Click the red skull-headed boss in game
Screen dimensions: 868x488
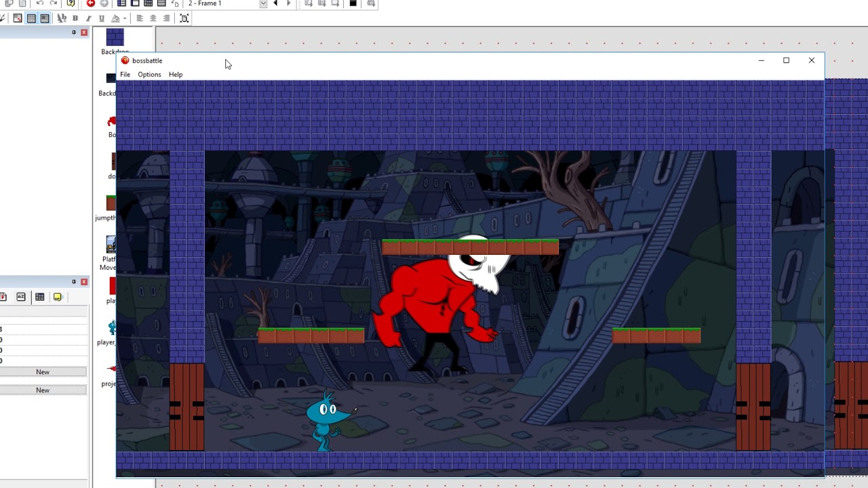(x=441, y=305)
